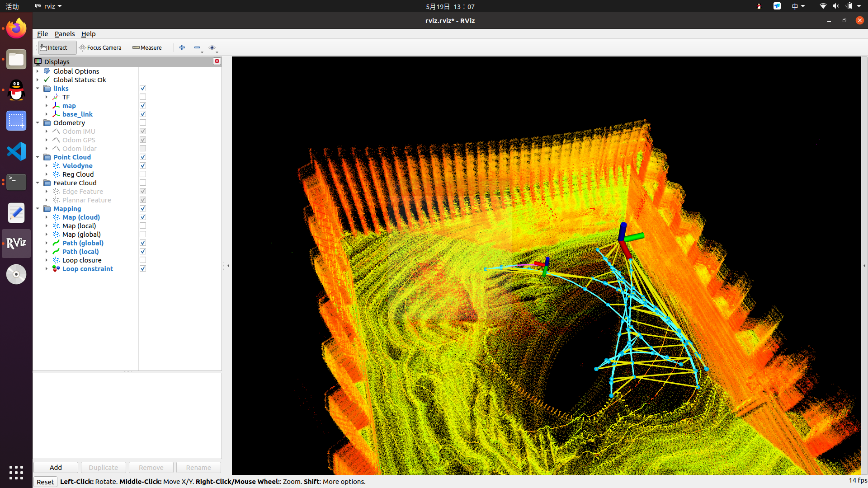Expand the Path (global) display

pyautogui.click(x=47, y=243)
